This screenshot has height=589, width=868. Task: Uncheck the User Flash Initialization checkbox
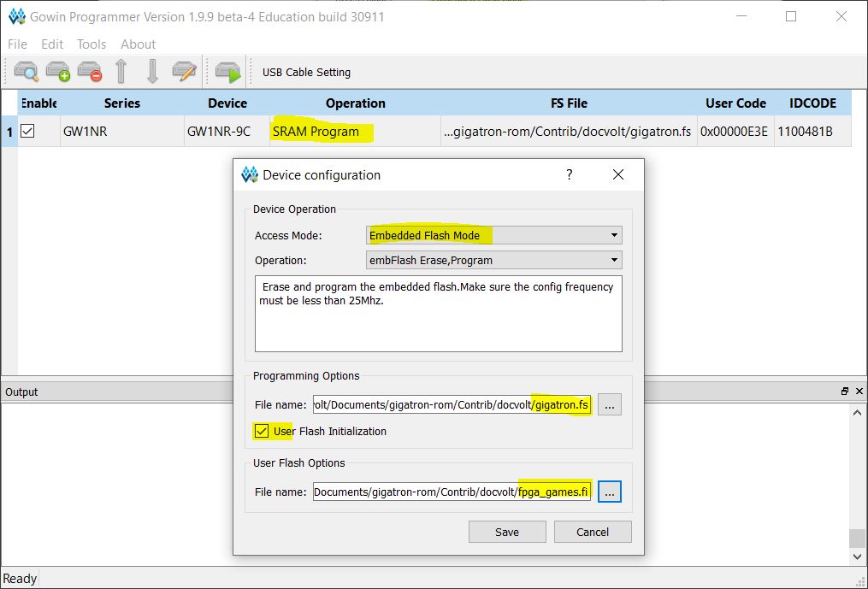point(261,431)
